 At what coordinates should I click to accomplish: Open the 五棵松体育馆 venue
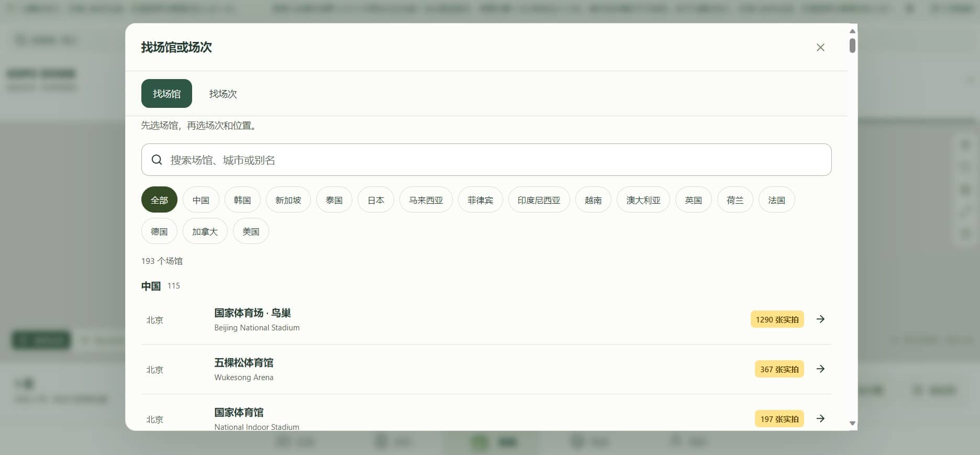coord(486,369)
